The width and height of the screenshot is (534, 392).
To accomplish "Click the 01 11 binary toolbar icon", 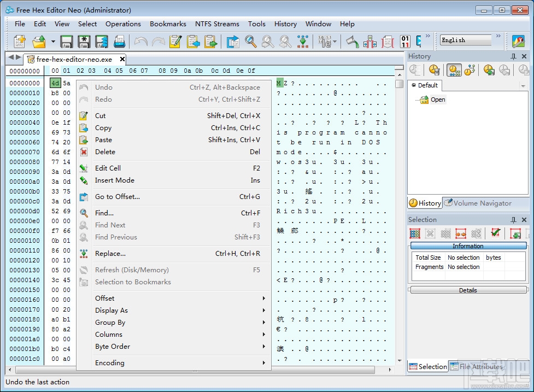I will point(405,42).
